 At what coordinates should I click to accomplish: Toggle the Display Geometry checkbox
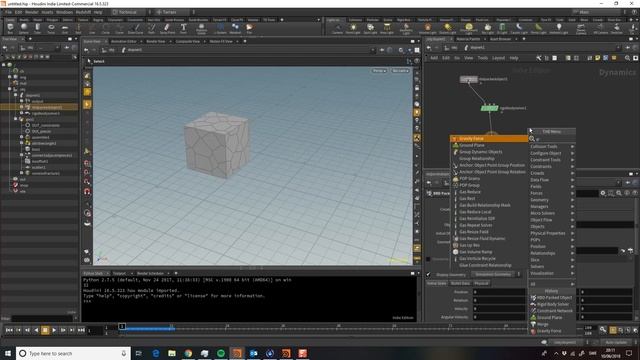428,275
